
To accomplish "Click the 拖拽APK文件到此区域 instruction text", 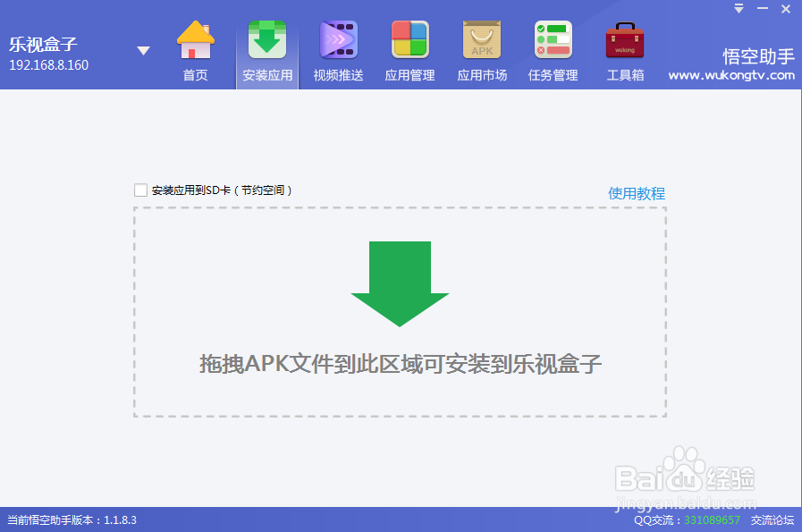I will (400, 364).
